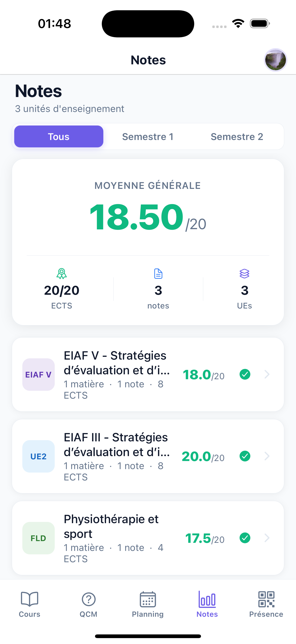Expand Physiothérapie et sport with chevron

[267, 538]
